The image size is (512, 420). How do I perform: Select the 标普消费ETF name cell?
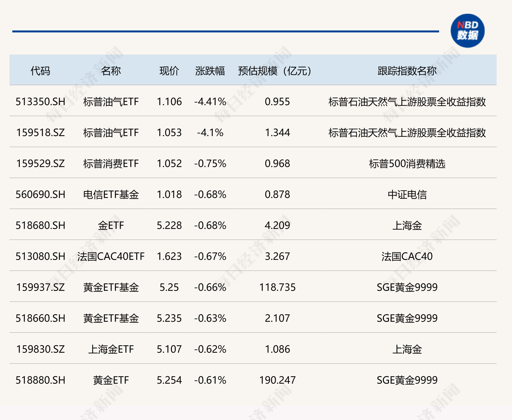[111, 164]
